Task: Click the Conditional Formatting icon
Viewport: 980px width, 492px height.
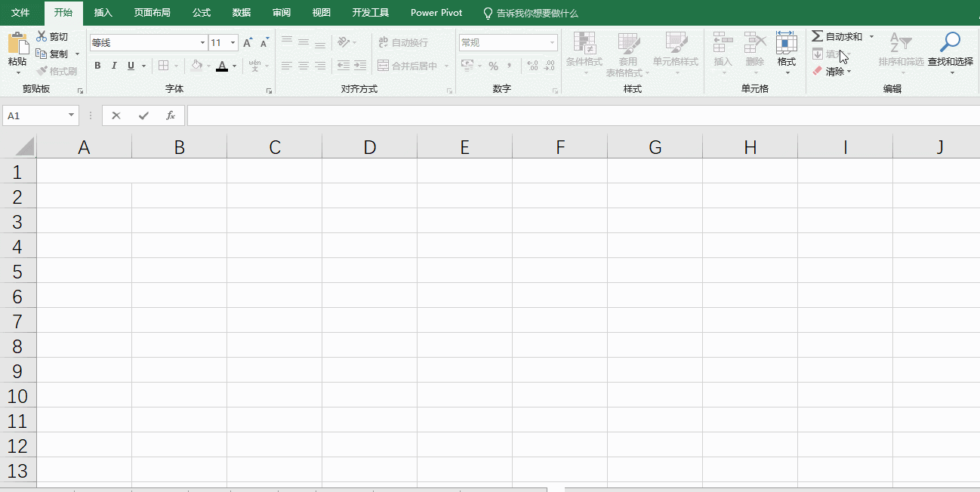Action: (x=584, y=51)
